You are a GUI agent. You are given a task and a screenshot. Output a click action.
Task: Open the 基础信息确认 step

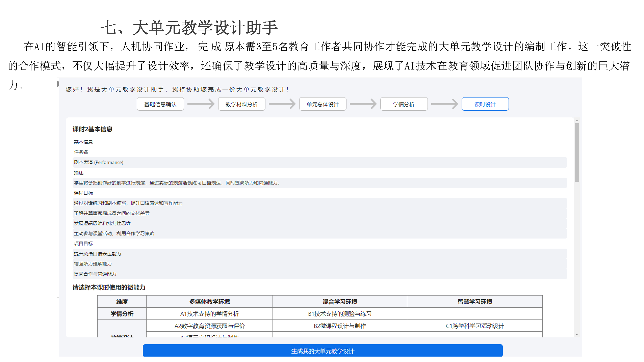[x=160, y=104]
